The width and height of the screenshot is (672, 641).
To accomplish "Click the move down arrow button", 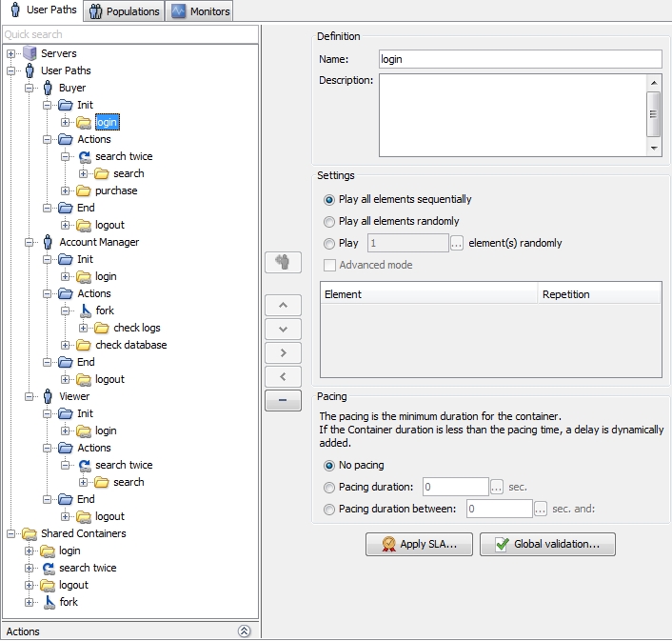I will (x=283, y=330).
